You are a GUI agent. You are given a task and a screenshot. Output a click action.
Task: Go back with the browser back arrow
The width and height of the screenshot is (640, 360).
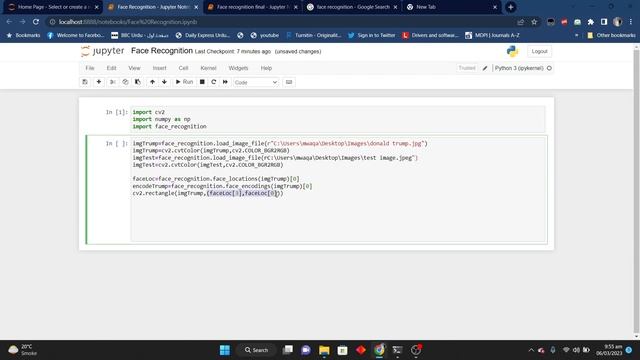pyautogui.click(x=9, y=22)
